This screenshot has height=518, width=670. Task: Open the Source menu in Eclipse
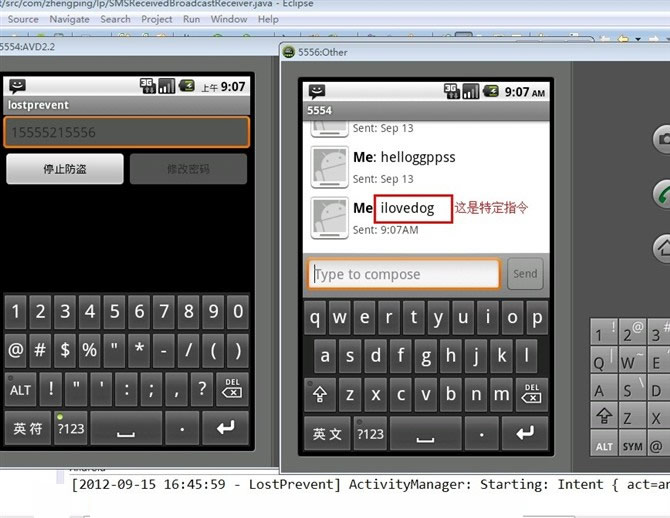(23, 19)
